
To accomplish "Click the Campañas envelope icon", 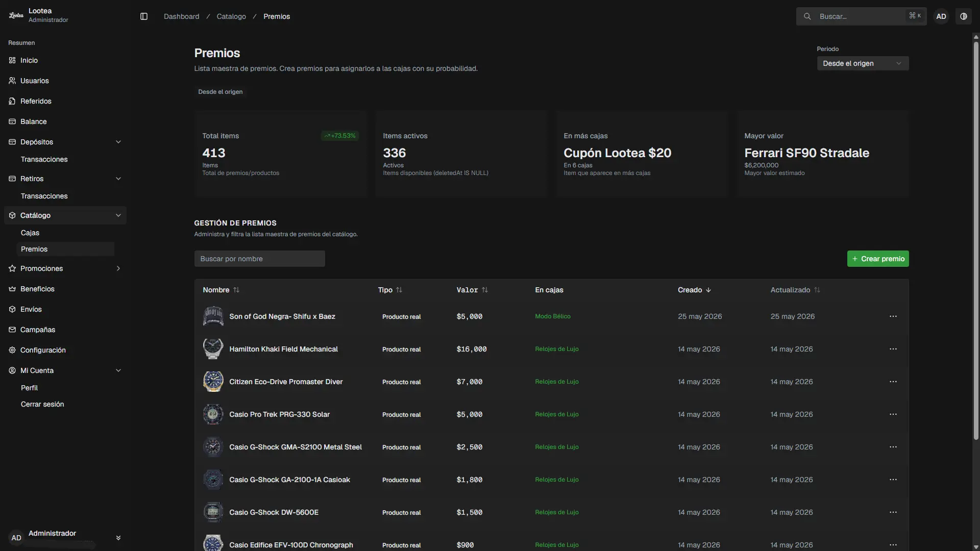I will click(12, 330).
